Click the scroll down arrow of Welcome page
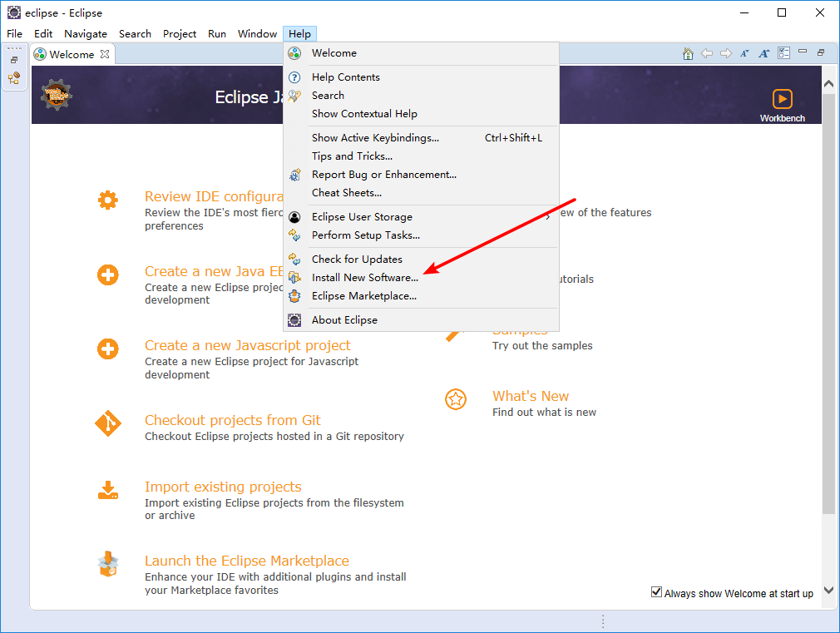The height and width of the screenshot is (633, 840). pyautogui.click(x=828, y=590)
